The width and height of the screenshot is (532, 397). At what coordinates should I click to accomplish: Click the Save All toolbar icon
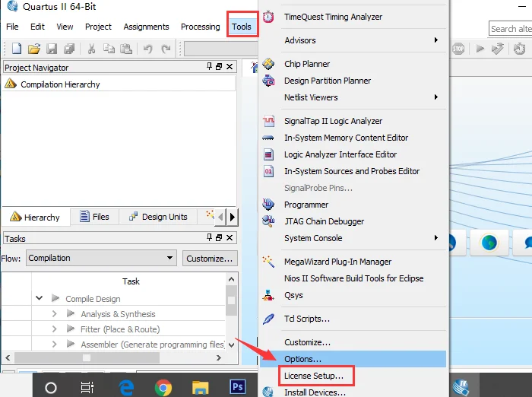pos(69,49)
